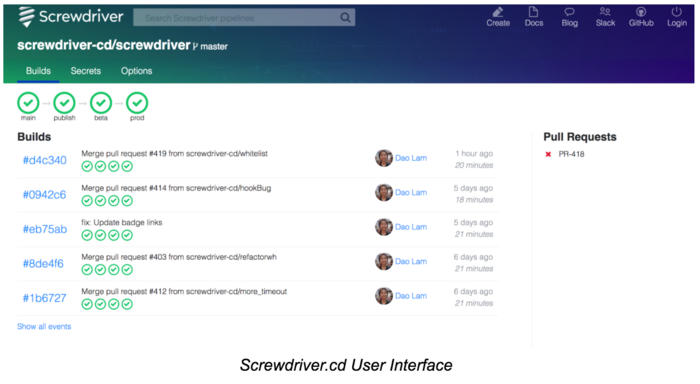Open the Slack community icon
Image resolution: width=700 pixels, height=384 pixels.
(605, 12)
